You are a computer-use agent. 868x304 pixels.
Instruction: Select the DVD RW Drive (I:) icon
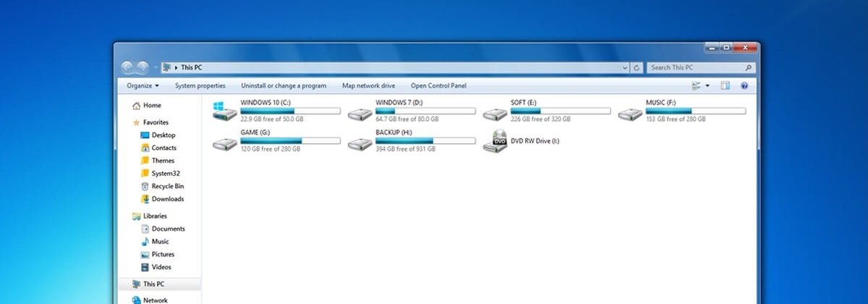pyautogui.click(x=495, y=141)
